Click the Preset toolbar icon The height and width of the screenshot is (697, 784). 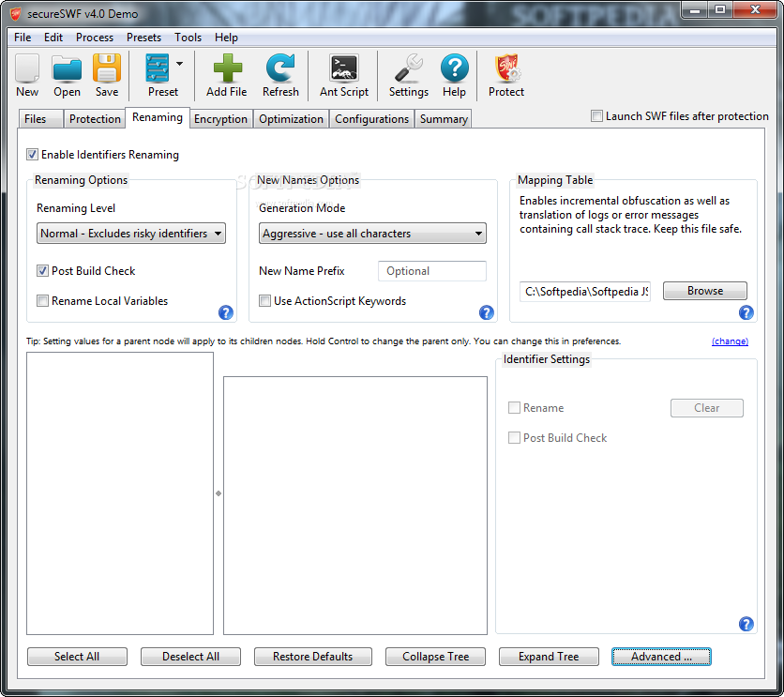pos(158,68)
